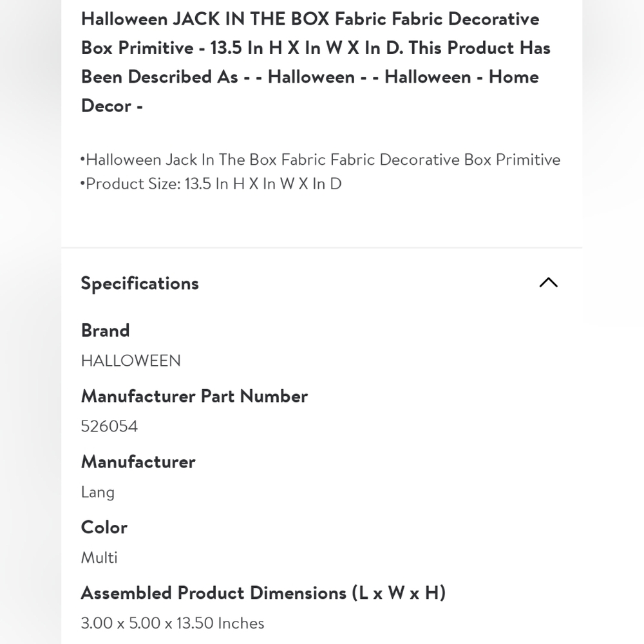Click 'JACK IN THE BOX' in the headline
This screenshot has height=644, width=644.
[251, 19]
